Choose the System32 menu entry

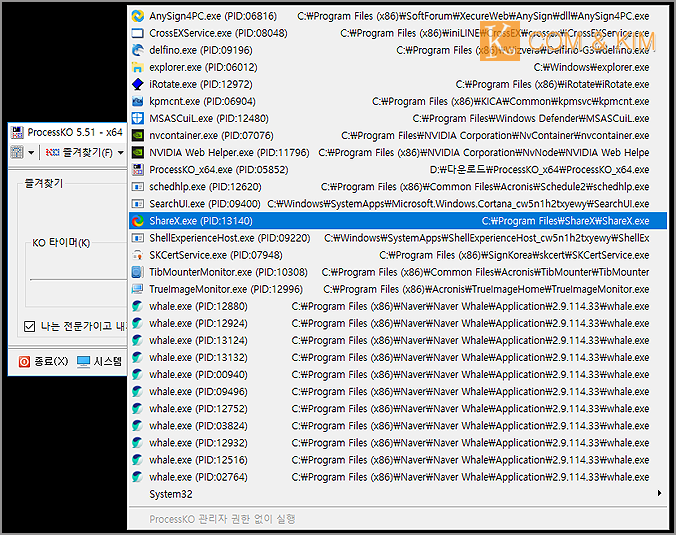(397, 494)
